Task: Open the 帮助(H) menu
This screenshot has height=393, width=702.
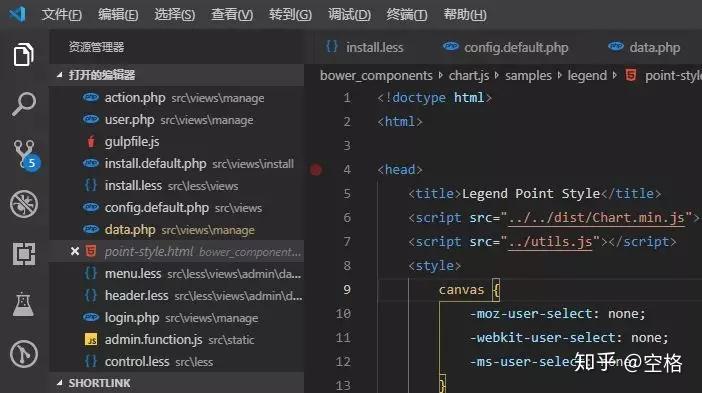Action: 465,14
